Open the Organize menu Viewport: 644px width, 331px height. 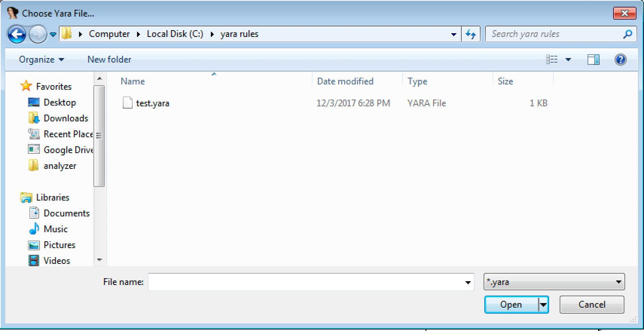coord(41,60)
